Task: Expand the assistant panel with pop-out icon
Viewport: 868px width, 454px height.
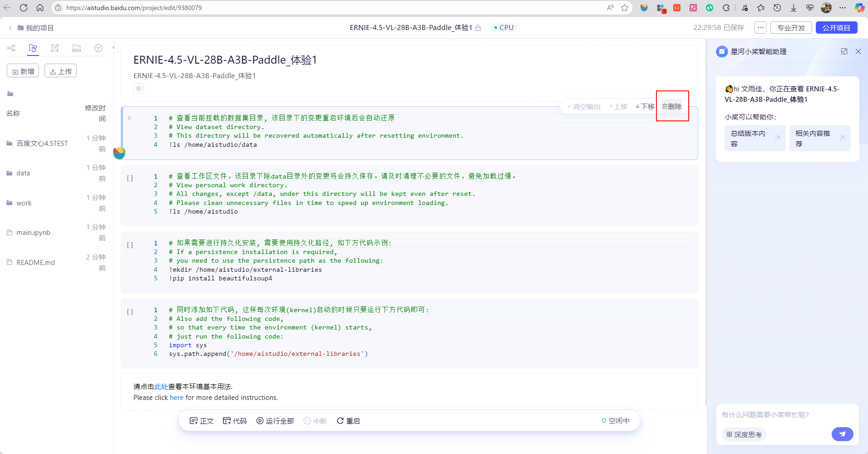Action: click(844, 51)
